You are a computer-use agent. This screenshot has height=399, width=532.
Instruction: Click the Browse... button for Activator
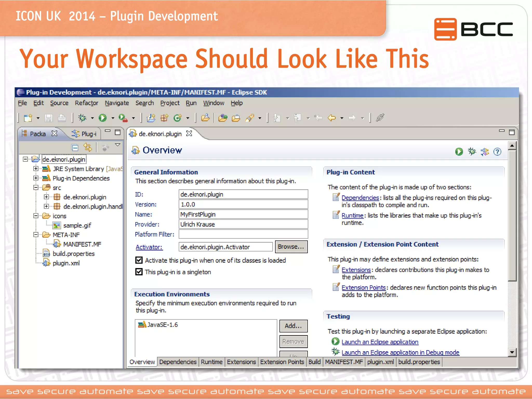click(x=291, y=247)
